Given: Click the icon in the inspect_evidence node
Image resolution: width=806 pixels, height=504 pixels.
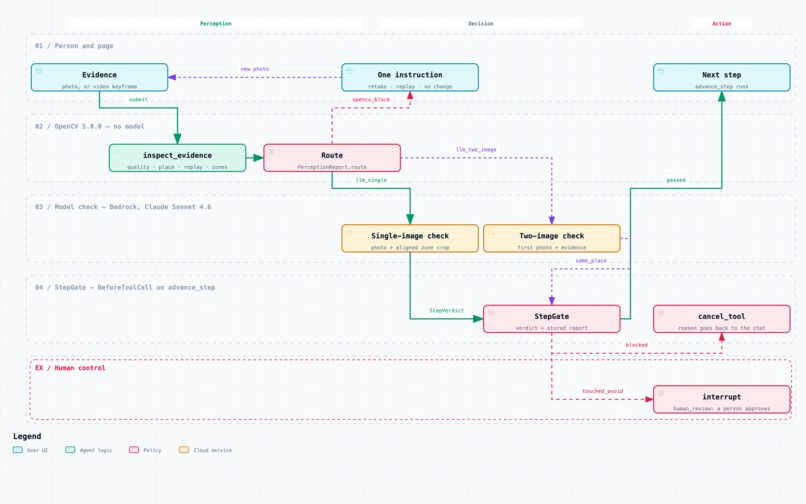Looking at the screenshot, I should pos(117,152).
